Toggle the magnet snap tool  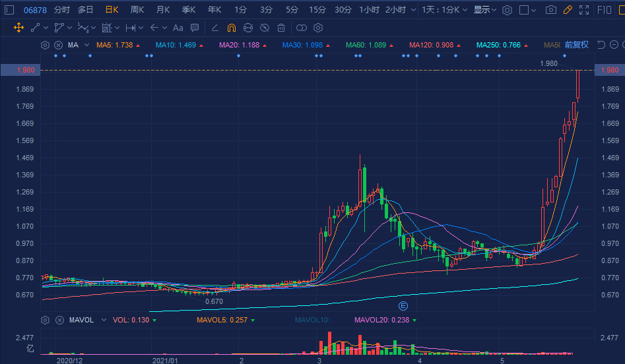232,28
